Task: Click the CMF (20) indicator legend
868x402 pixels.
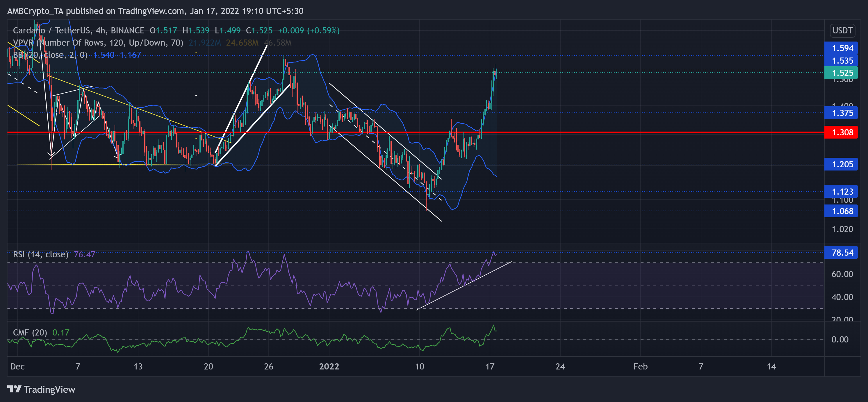Action: point(30,333)
